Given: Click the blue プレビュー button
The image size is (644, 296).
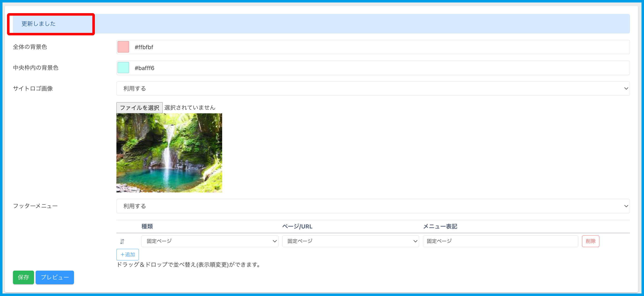Looking at the screenshot, I should (x=55, y=277).
